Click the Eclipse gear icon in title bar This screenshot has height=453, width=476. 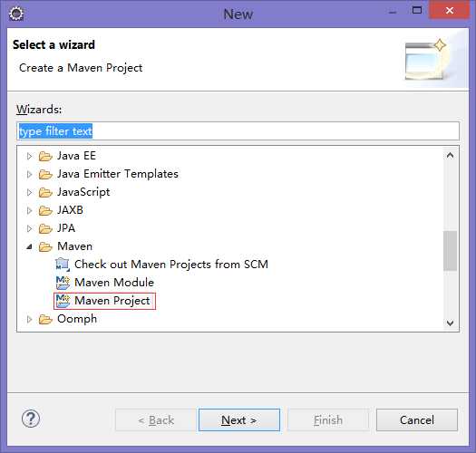coord(16,14)
